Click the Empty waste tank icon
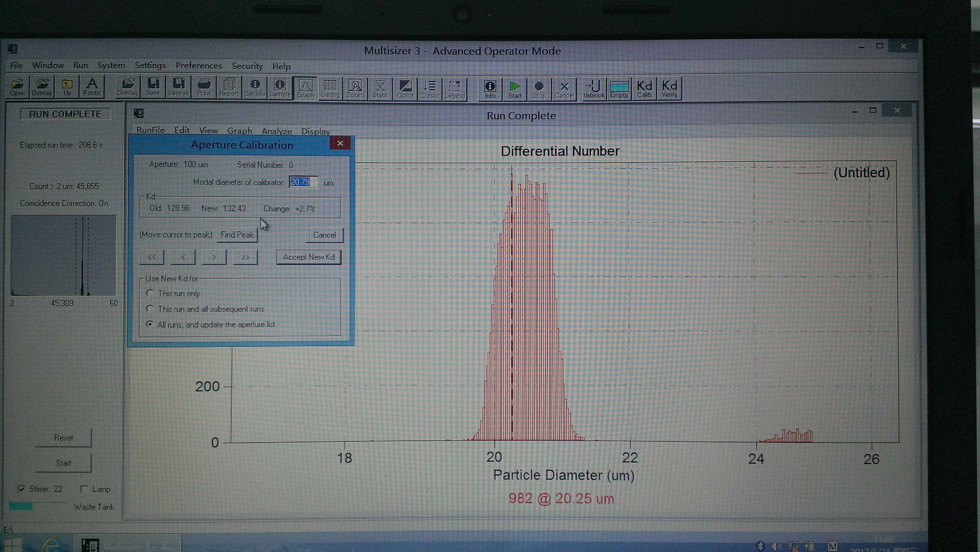This screenshot has width=980, height=552. click(619, 88)
